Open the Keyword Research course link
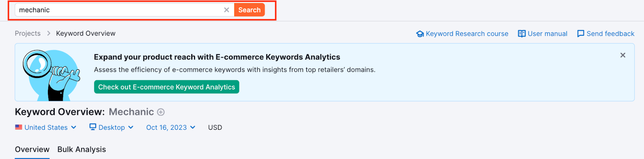The image size is (644, 159). 467,34
